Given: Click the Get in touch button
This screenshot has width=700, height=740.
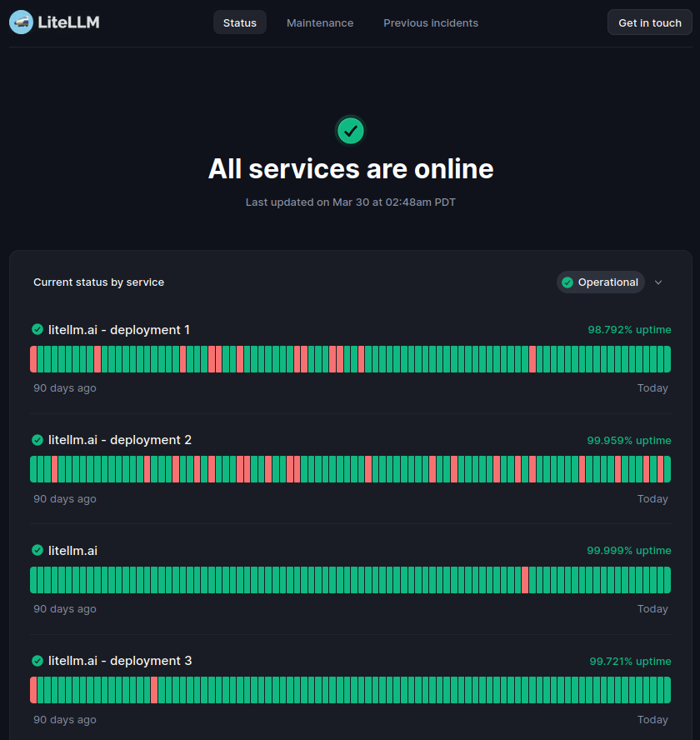Looking at the screenshot, I should 650,22.
